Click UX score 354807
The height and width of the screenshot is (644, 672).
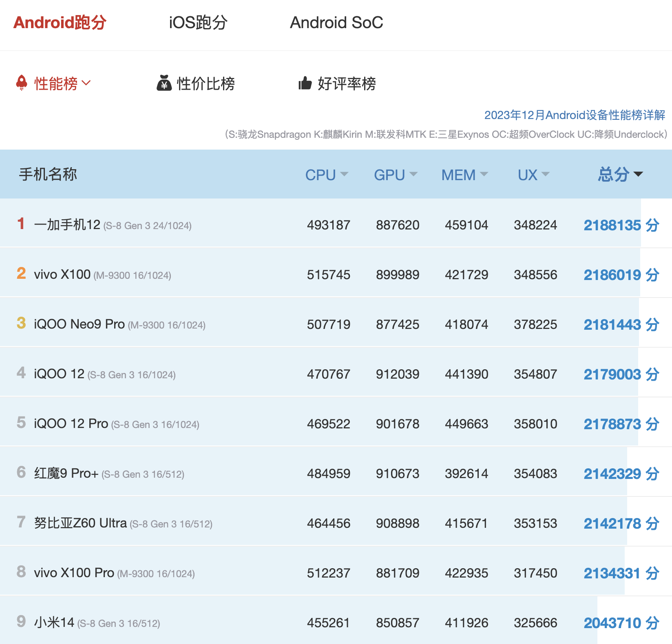click(535, 374)
